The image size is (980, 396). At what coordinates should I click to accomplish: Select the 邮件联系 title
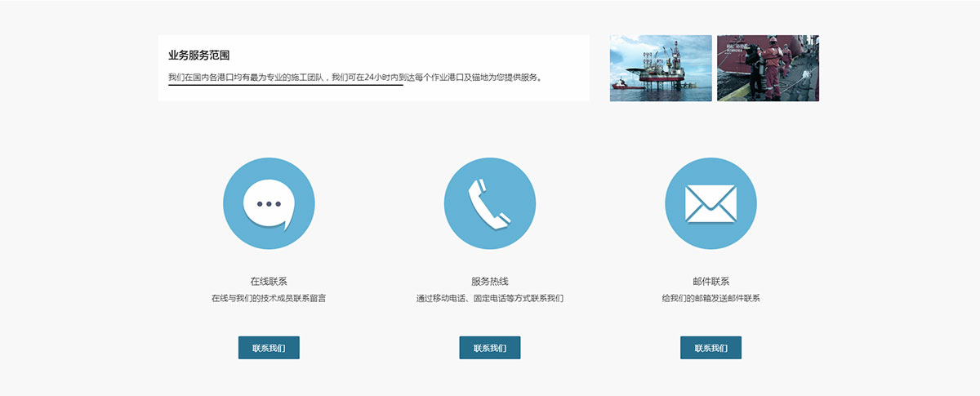point(710,282)
